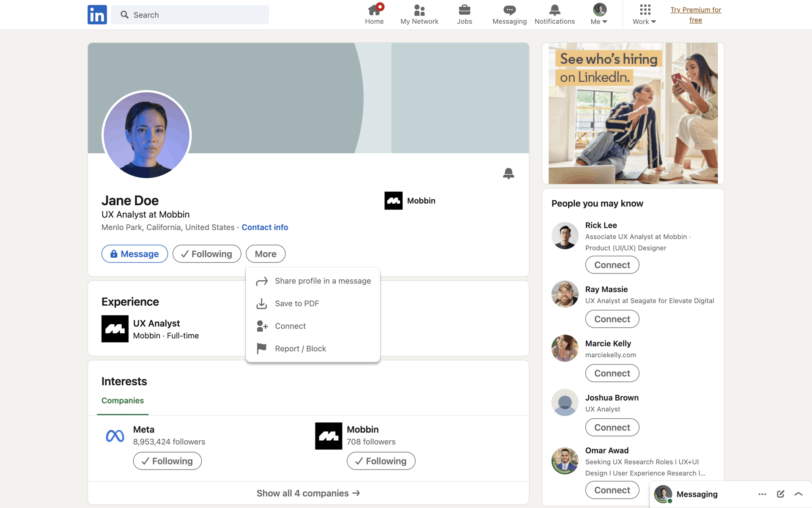The width and height of the screenshot is (812, 508).
Task: Connect with Joshua Brown
Action: (612, 428)
